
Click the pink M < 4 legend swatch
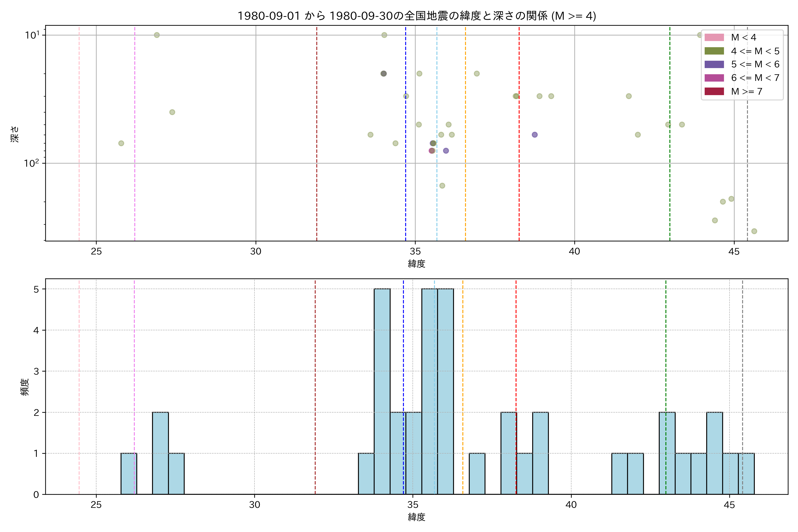point(714,37)
